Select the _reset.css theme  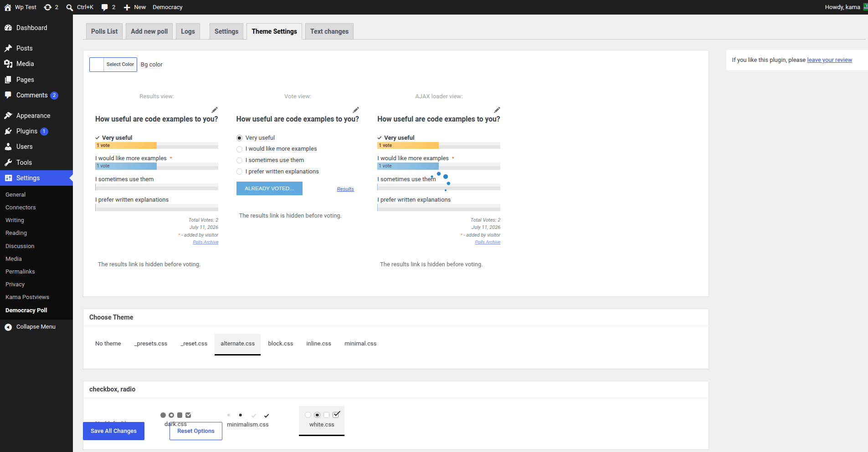point(194,344)
